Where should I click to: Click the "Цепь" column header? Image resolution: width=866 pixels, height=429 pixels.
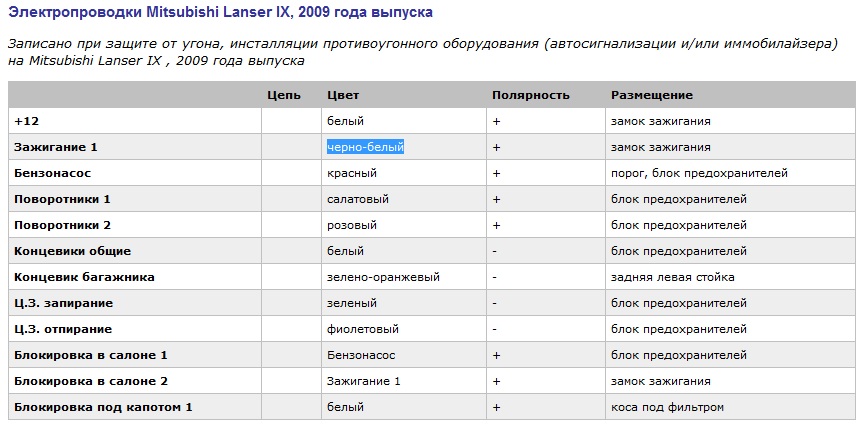[284, 95]
